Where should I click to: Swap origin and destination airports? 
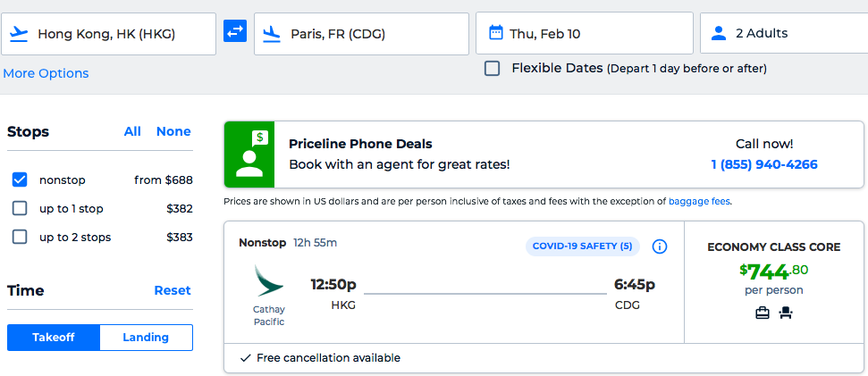[x=235, y=32]
